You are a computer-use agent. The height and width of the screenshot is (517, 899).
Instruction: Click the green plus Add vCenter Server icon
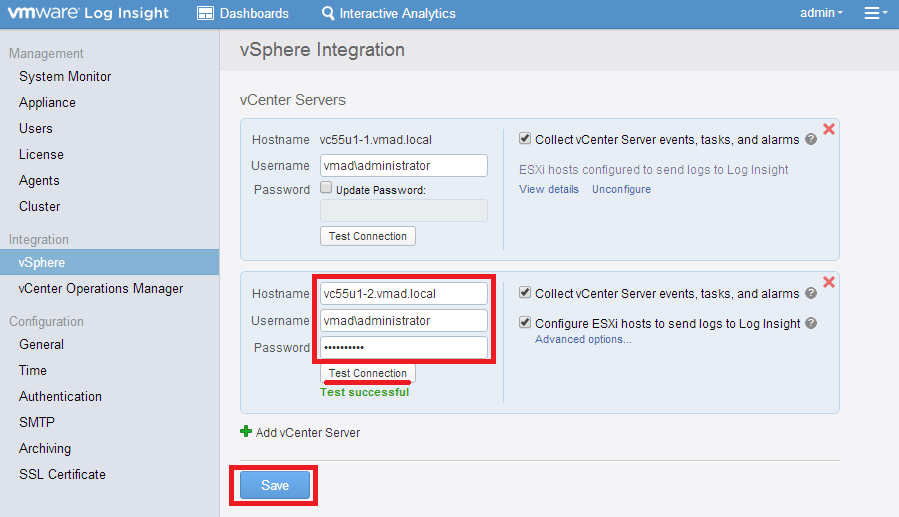tap(246, 432)
